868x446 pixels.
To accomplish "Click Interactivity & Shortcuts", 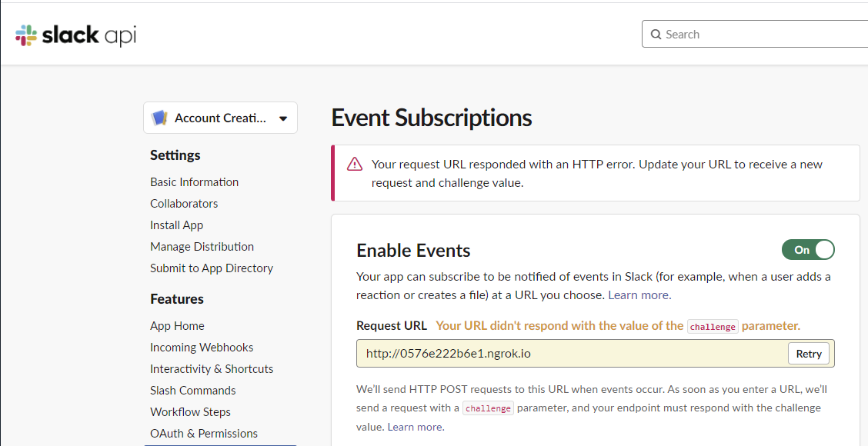I will 212,368.
